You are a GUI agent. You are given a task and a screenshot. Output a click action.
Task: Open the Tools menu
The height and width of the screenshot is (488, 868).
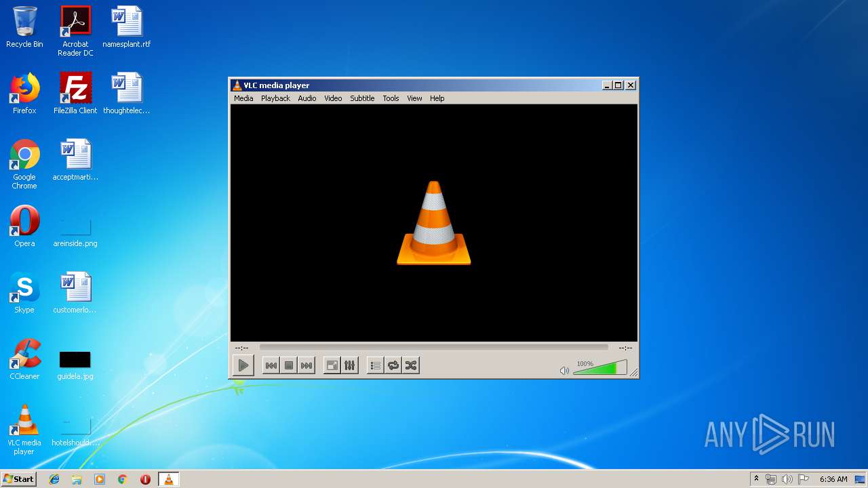(x=391, y=98)
